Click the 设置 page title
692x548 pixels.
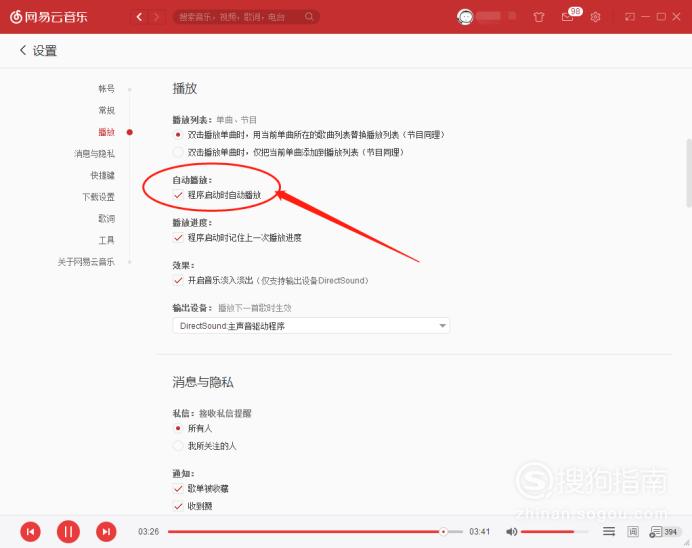click(45, 51)
